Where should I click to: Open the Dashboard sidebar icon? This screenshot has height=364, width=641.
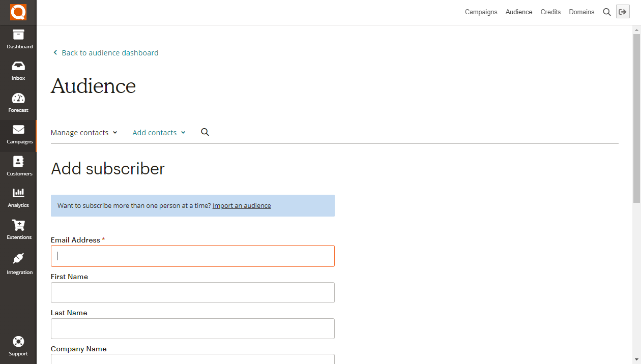(18, 36)
